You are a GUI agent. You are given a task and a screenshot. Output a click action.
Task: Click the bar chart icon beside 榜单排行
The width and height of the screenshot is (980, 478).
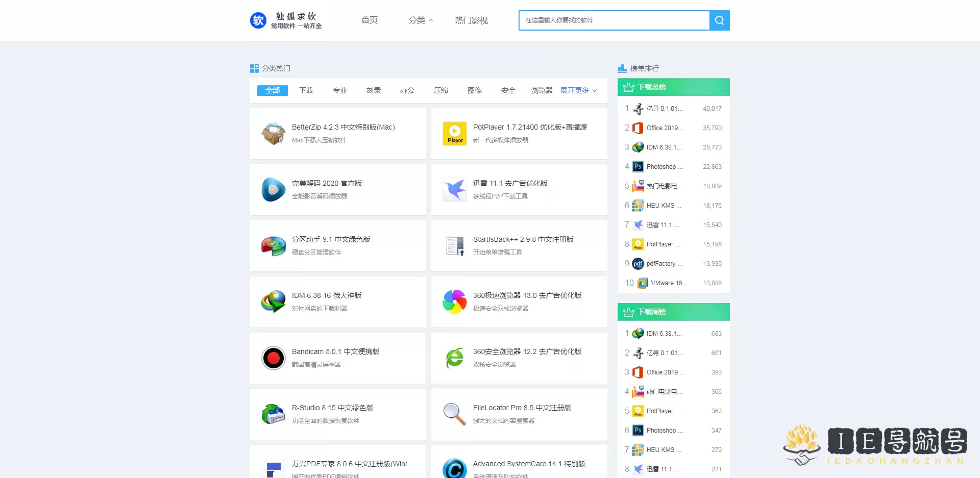pyautogui.click(x=622, y=68)
